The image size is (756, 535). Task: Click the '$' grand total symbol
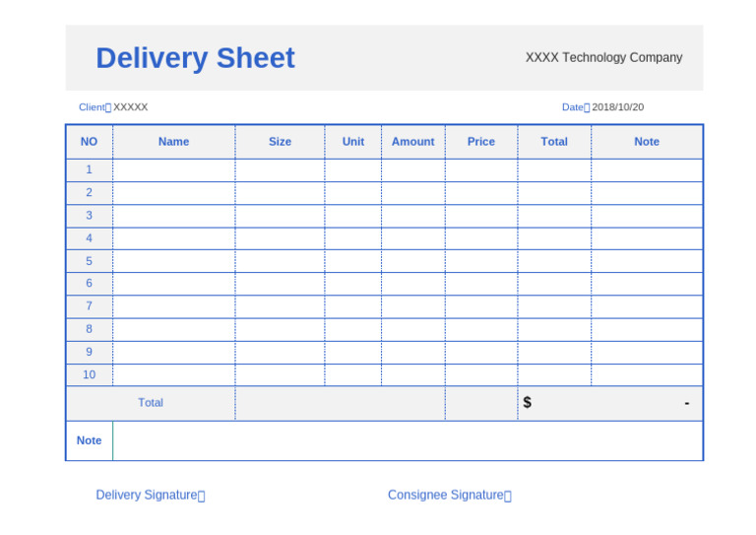coord(528,402)
